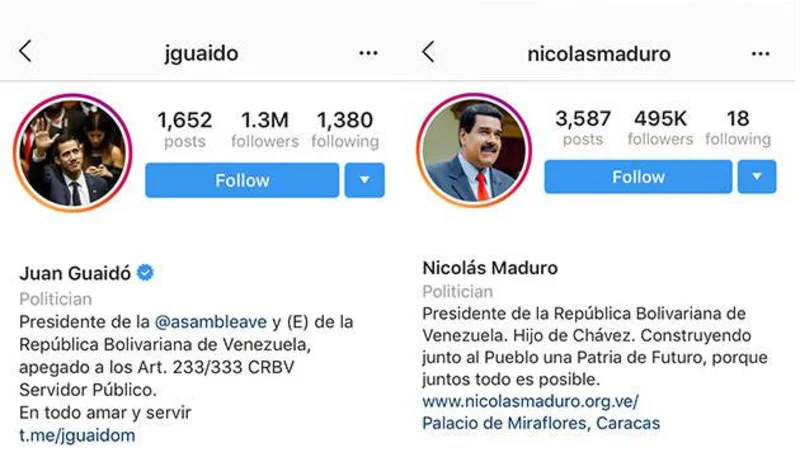Open the @asambleave mention link
The height and width of the screenshot is (450, 800).
(210, 322)
